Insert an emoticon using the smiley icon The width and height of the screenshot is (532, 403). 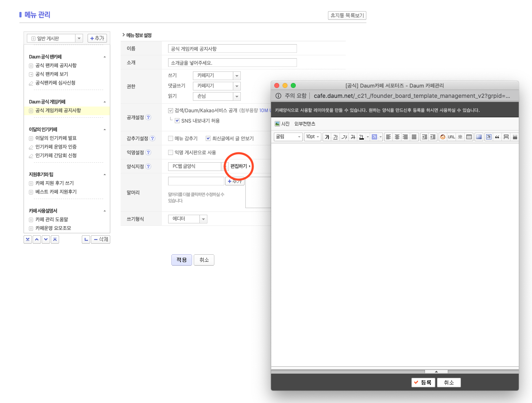[443, 137]
